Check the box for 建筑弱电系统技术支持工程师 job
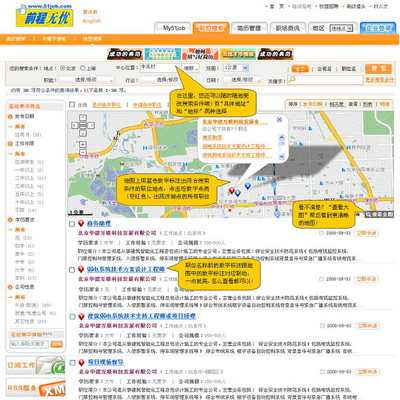 pyautogui.click(x=72, y=317)
